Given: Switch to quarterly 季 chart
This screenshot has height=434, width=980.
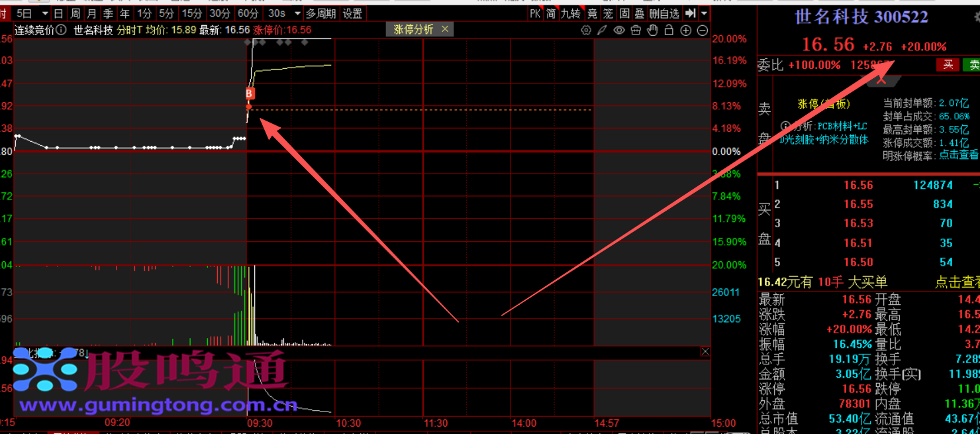Looking at the screenshot, I should [109, 13].
